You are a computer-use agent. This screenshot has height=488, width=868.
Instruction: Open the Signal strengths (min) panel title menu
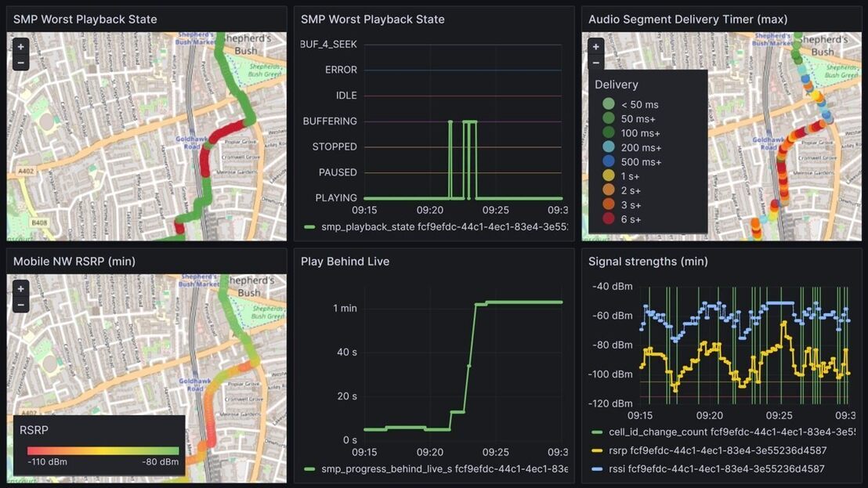click(x=648, y=262)
